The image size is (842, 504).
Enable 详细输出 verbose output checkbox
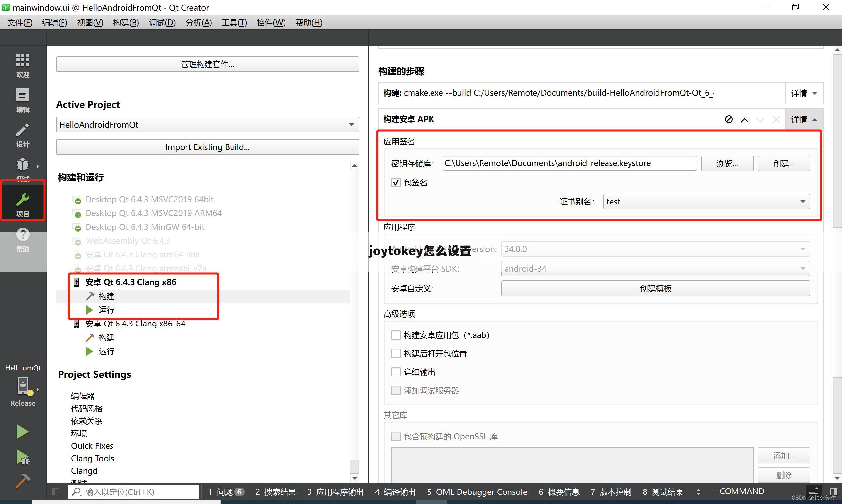point(396,372)
